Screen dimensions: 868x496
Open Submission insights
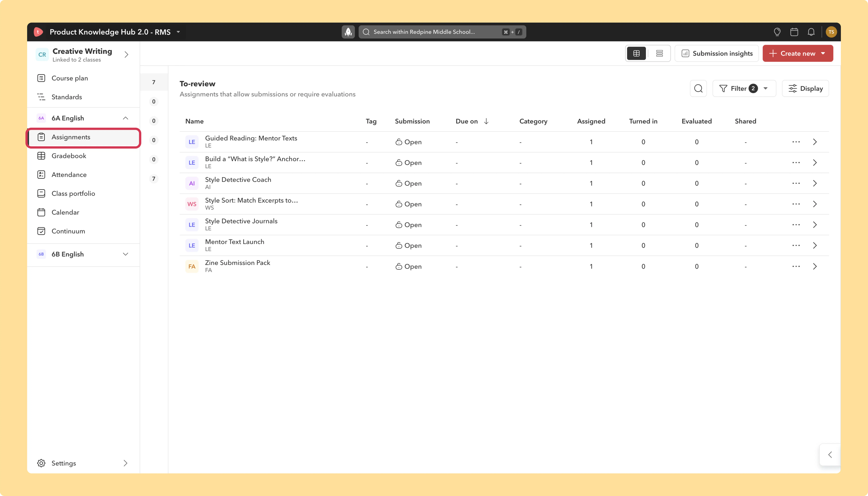pos(717,54)
